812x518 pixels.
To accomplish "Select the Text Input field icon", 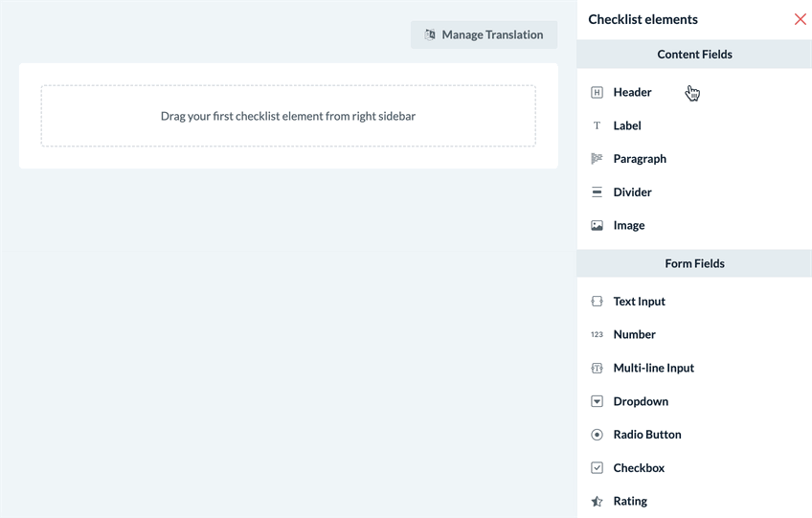I will click(597, 302).
